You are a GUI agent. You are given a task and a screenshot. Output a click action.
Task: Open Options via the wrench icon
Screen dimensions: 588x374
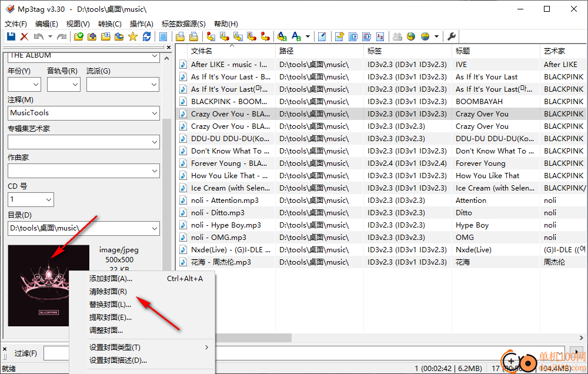[x=452, y=36]
